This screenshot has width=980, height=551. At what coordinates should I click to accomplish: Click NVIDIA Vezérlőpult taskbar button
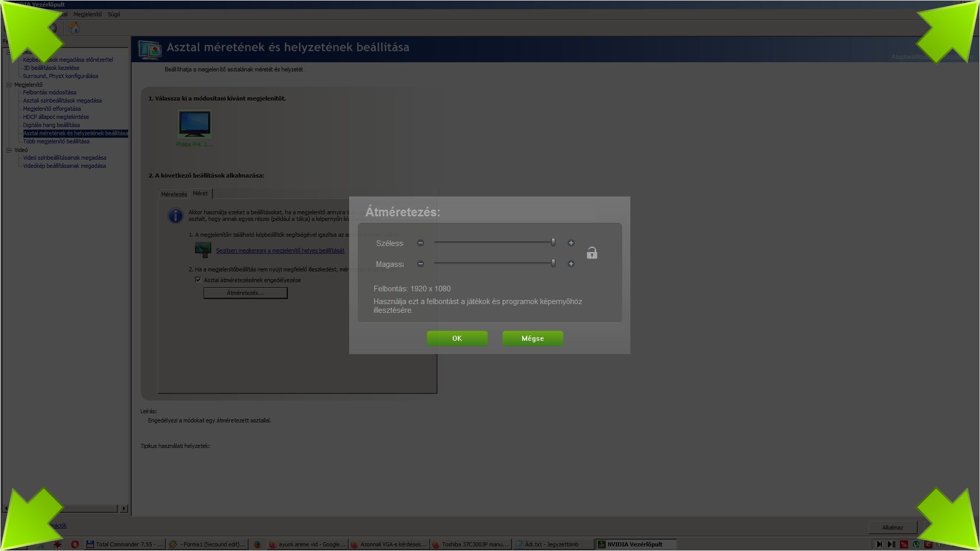pos(636,544)
